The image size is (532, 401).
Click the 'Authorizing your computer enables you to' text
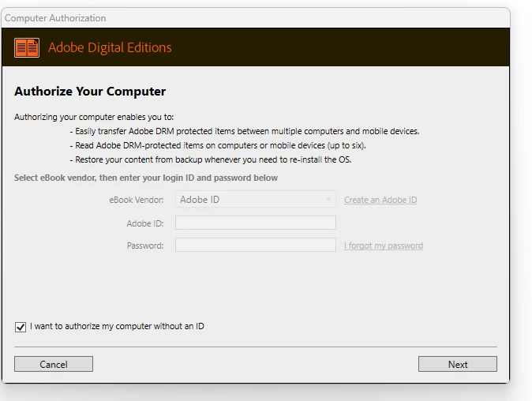94,117
